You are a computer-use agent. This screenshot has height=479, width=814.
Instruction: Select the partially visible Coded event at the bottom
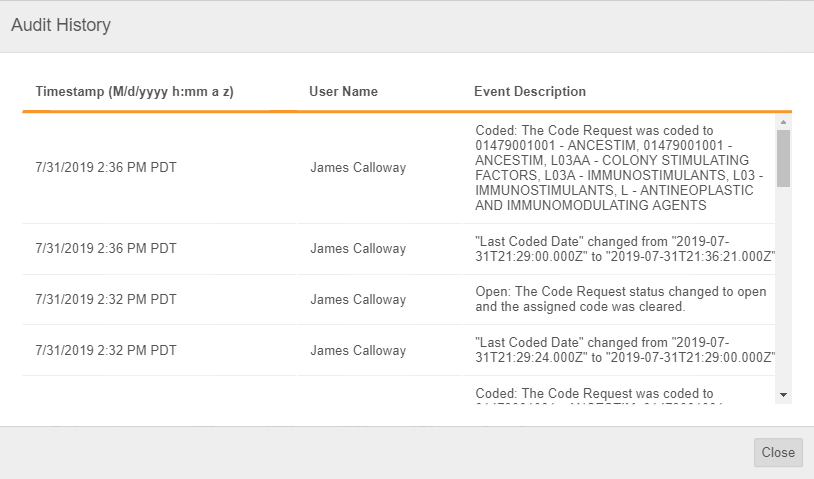[x=594, y=393]
